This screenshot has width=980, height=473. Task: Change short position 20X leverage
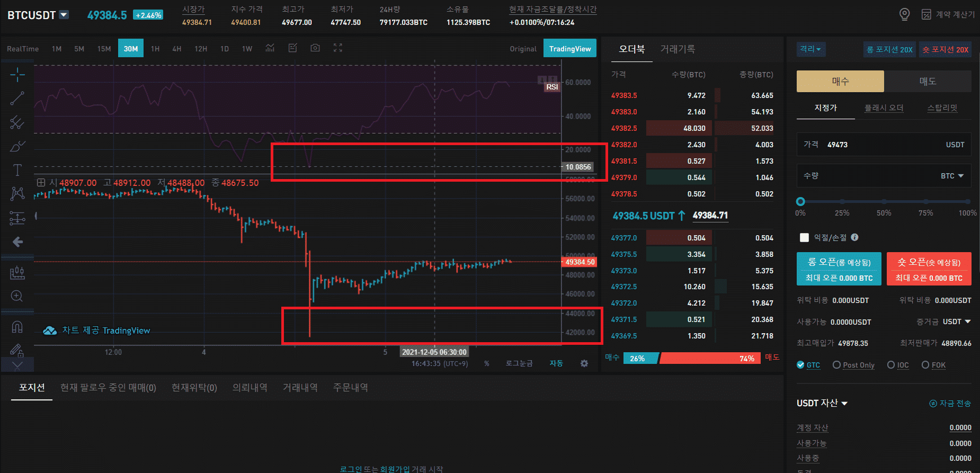pos(945,49)
